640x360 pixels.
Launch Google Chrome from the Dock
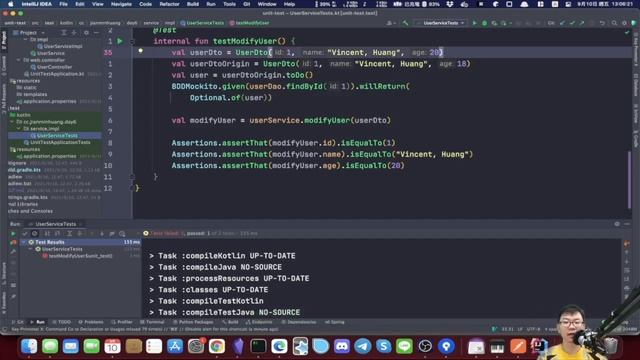click(217, 347)
